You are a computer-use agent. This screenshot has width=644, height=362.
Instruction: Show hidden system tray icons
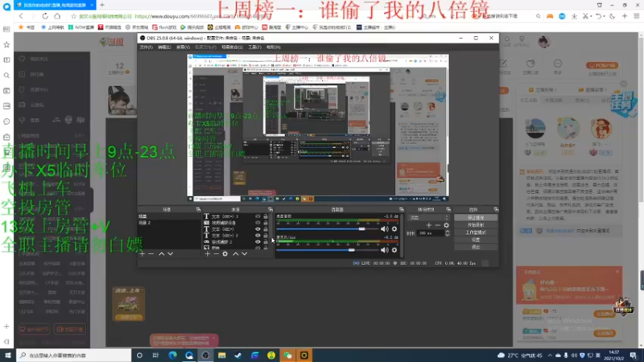(x=550, y=356)
